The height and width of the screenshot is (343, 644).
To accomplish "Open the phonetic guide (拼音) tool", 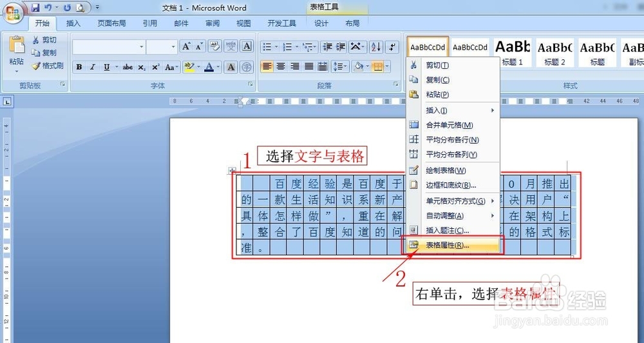I will tap(231, 47).
